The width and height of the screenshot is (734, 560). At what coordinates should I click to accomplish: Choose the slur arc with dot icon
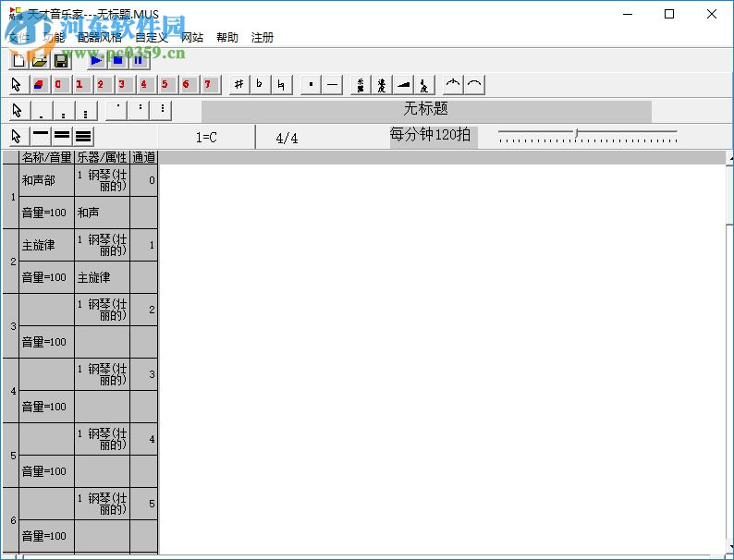click(x=453, y=85)
